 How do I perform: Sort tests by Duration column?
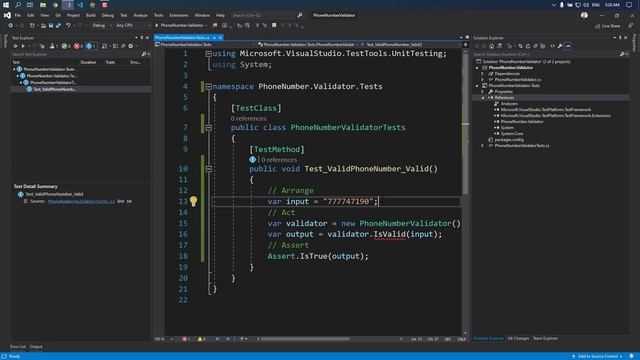tap(88, 62)
